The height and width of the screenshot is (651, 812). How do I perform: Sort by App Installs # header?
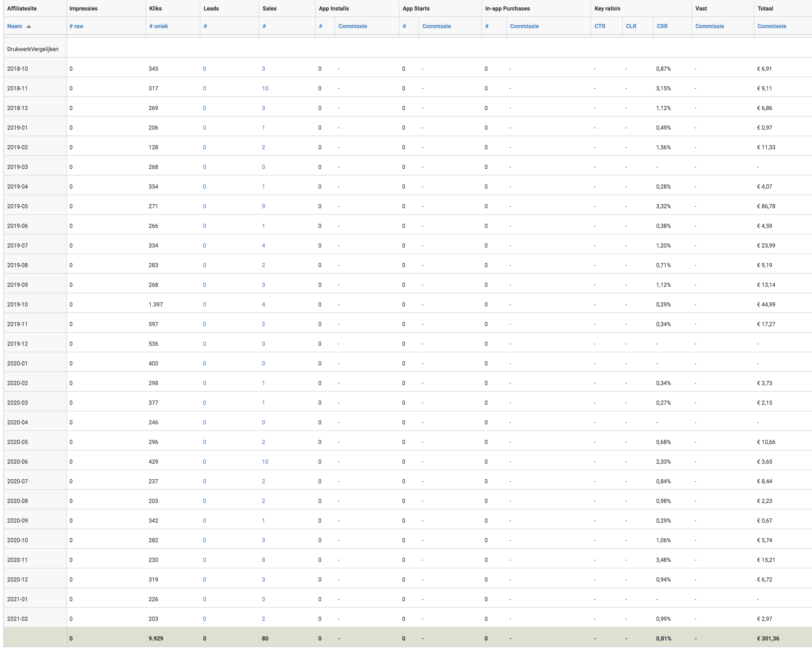pyautogui.click(x=321, y=26)
